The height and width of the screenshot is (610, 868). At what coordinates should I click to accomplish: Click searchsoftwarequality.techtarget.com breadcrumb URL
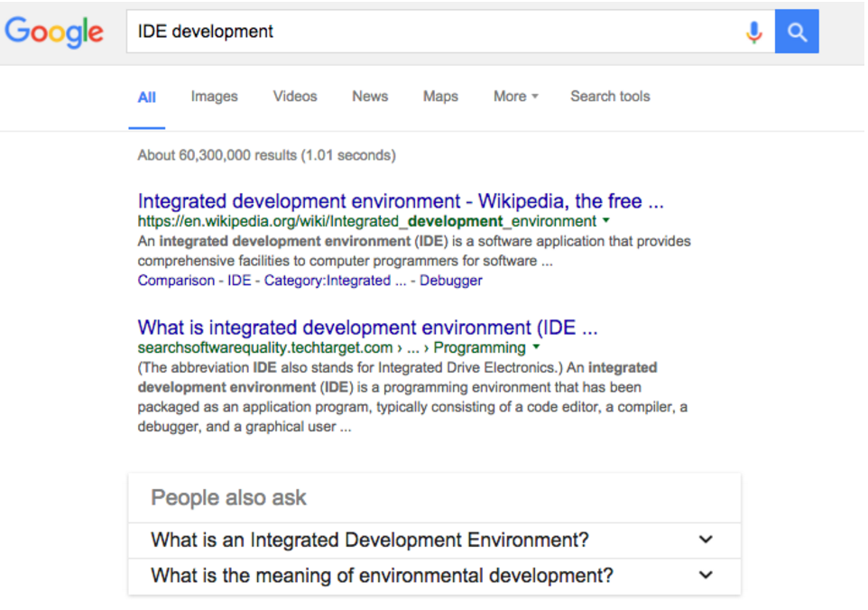[x=331, y=347]
